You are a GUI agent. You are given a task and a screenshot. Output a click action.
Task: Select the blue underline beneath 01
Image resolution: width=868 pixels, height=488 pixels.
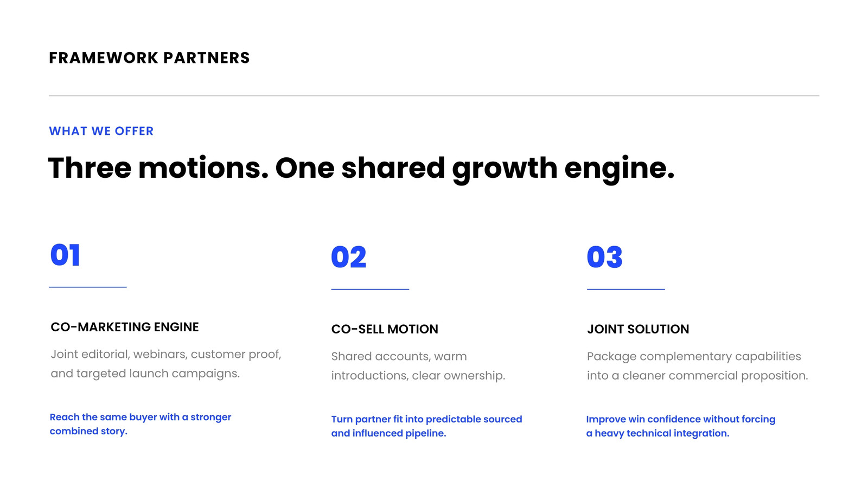88,287
